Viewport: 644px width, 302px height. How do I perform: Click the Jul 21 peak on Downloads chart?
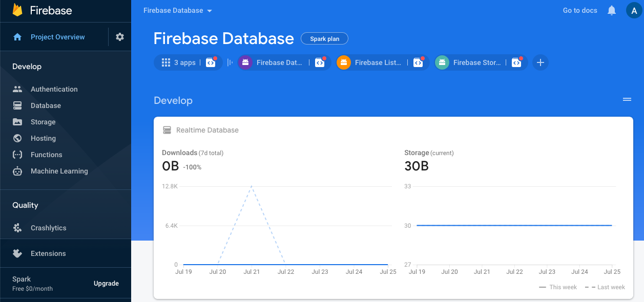(x=252, y=186)
